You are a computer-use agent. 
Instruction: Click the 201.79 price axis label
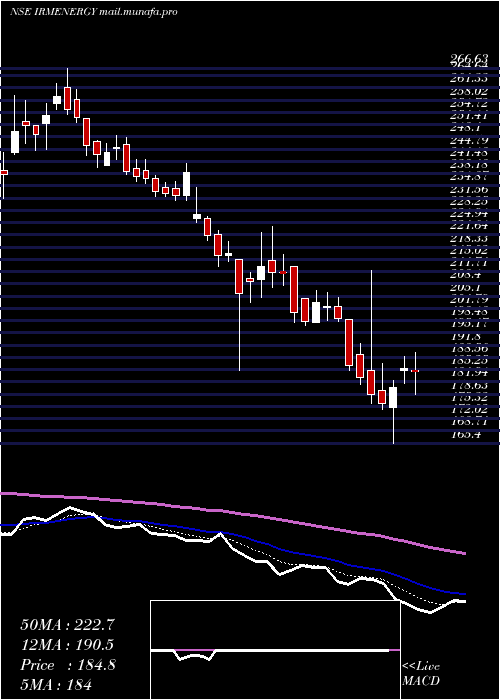[468, 299]
